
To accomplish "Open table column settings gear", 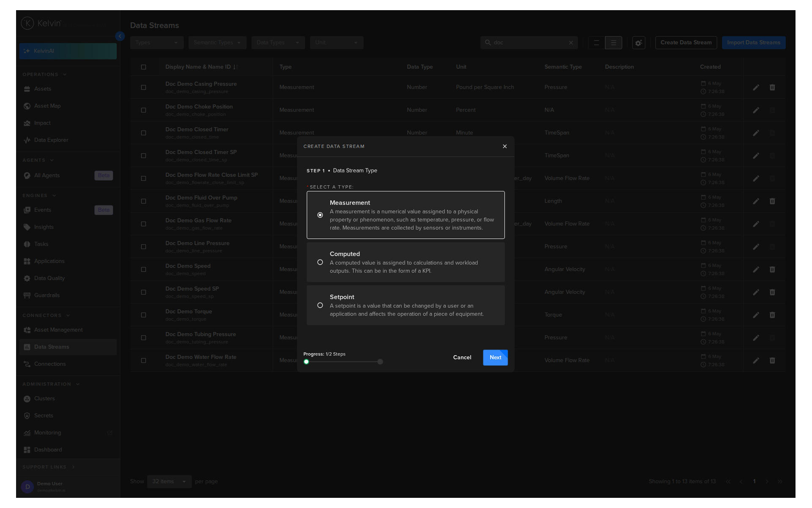I will tap(639, 43).
